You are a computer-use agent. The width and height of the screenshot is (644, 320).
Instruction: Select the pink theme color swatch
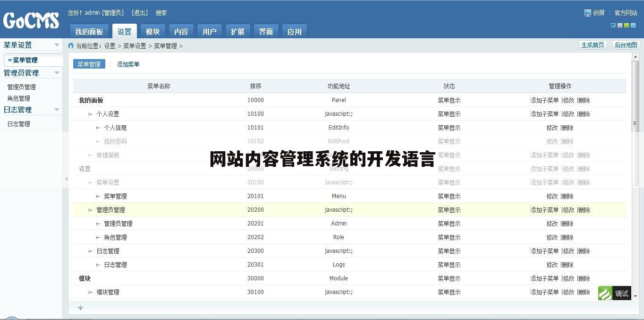620,25
